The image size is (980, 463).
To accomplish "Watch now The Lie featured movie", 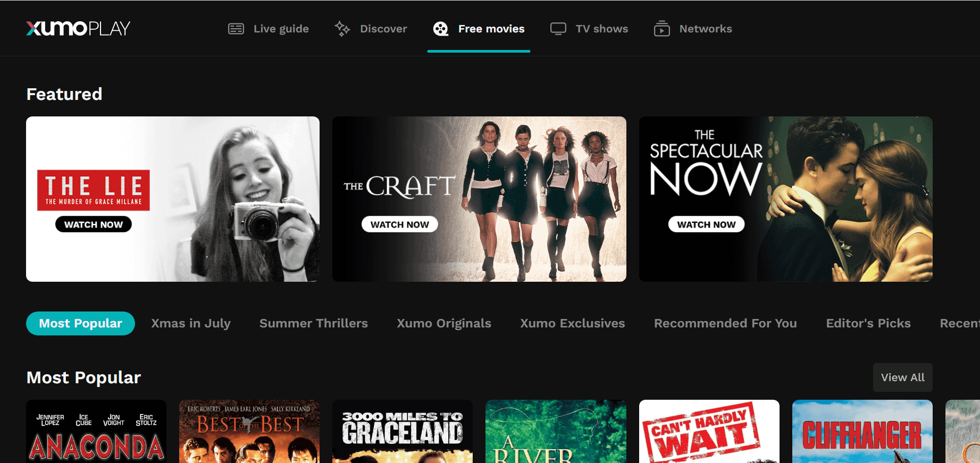I will 94,224.
